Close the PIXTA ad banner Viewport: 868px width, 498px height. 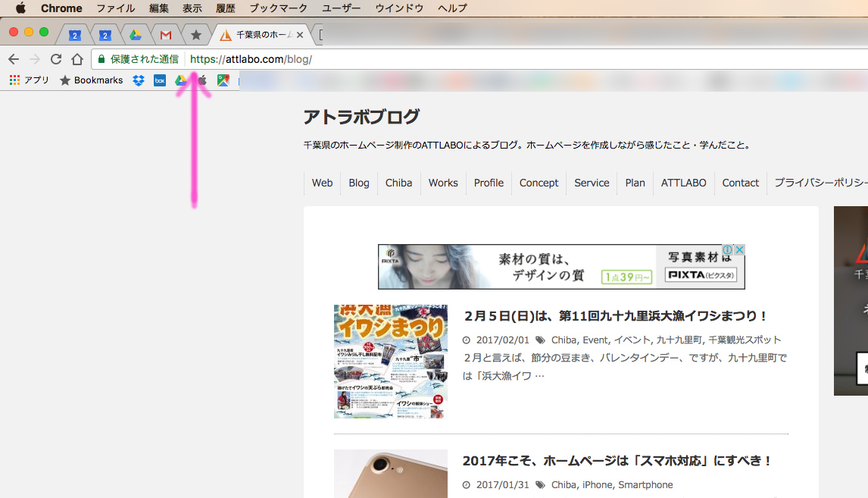[x=739, y=250]
